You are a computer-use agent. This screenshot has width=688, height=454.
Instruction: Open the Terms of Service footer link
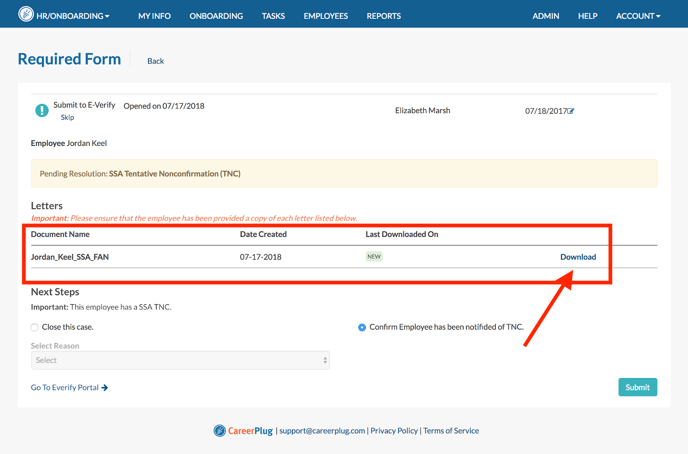point(451,431)
